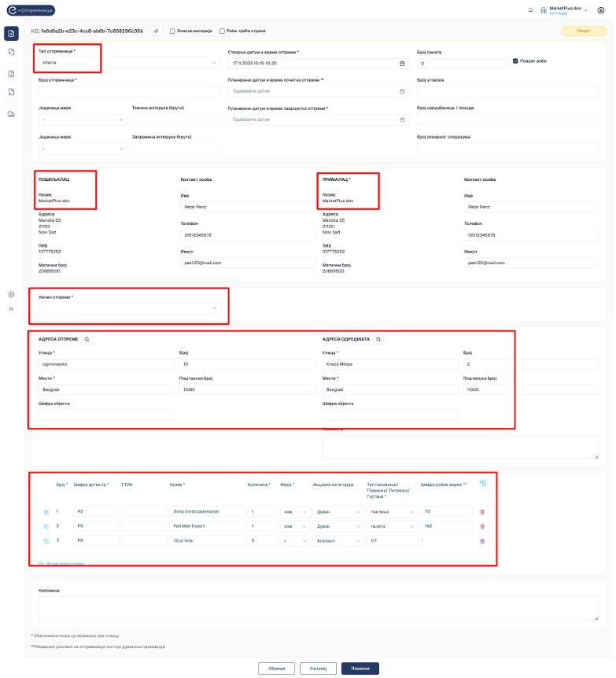Click the Пошаљи button
This screenshot has width=616, height=678.
(360, 668)
